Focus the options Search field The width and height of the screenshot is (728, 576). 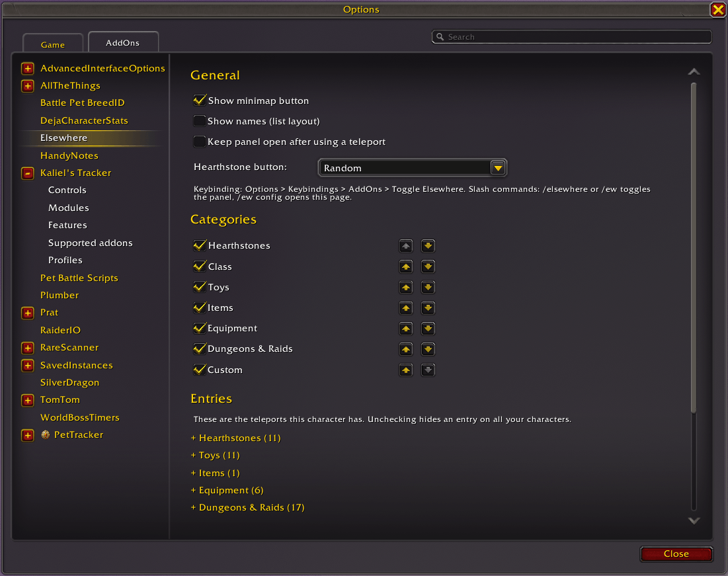point(571,36)
